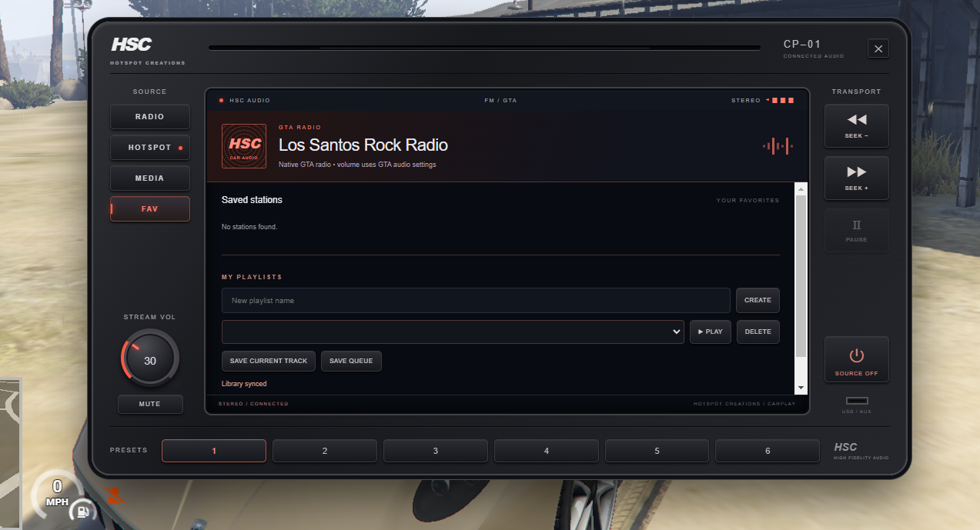This screenshot has width=980, height=530.
Task: Select preset 3
Action: click(436, 451)
